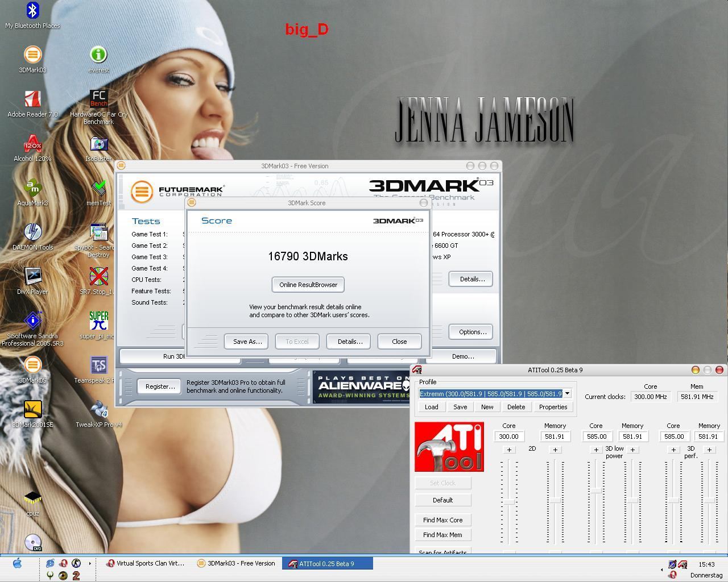Click the ATITool tray icon
The image size is (728, 582).
click(682, 564)
